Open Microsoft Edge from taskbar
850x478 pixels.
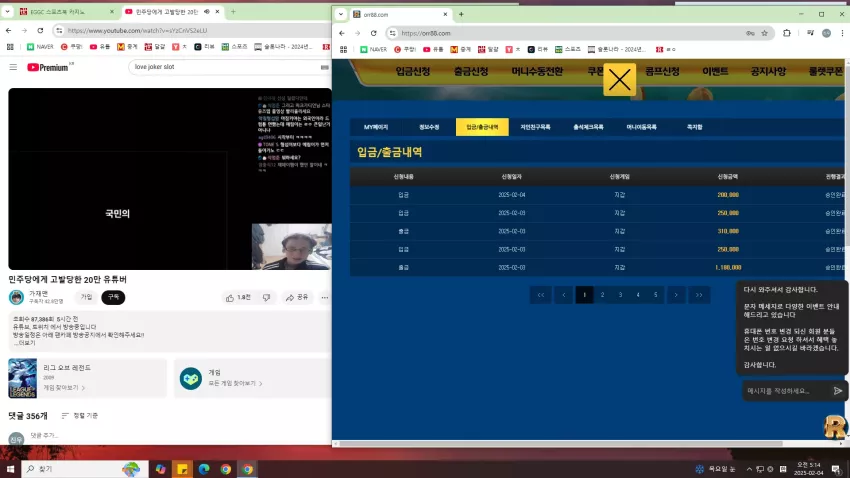click(x=204, y=469)
